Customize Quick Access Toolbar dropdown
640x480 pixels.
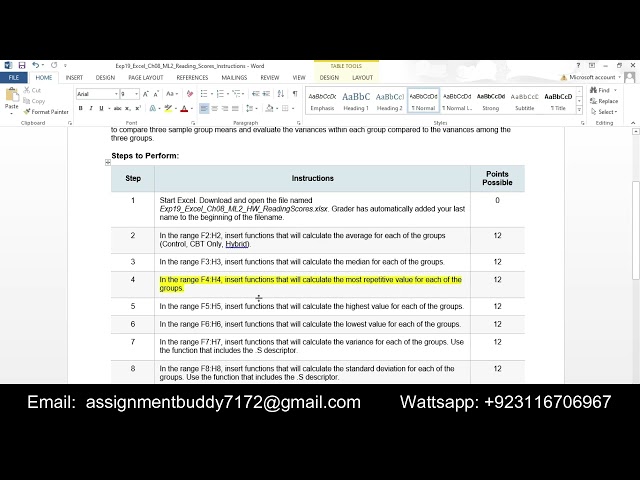click(x=65, y=65)
